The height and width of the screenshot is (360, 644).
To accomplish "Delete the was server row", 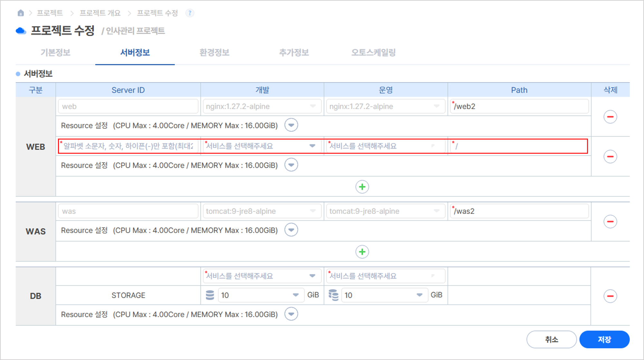I will 610,221.
